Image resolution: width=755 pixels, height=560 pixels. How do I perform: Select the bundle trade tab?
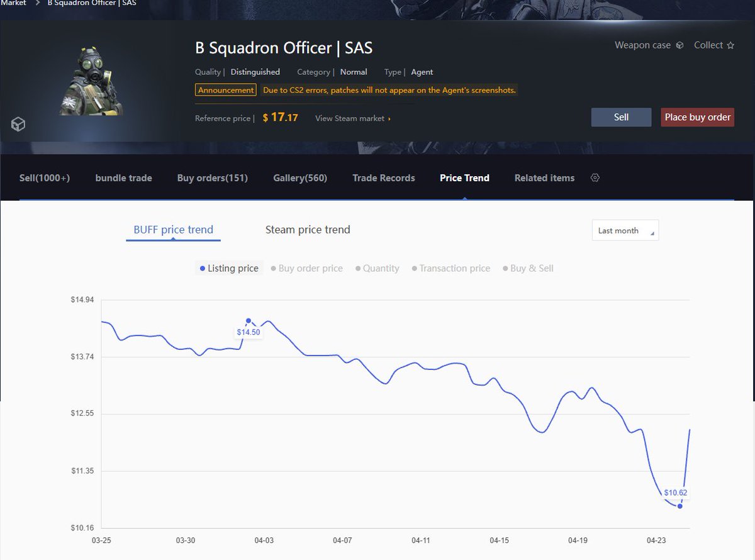[x=123, y=178]
